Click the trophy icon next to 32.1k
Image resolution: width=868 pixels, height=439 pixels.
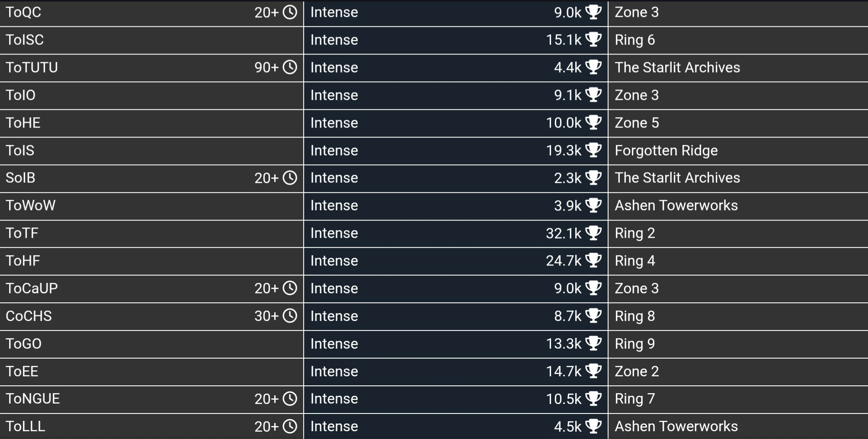pyautogui.click(x=593, y=233)
